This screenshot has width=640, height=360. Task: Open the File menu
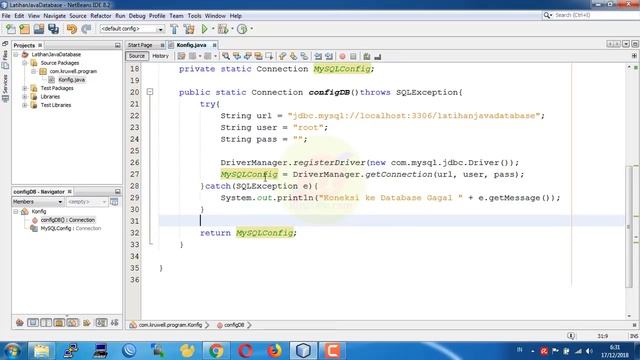coord(6,16)
